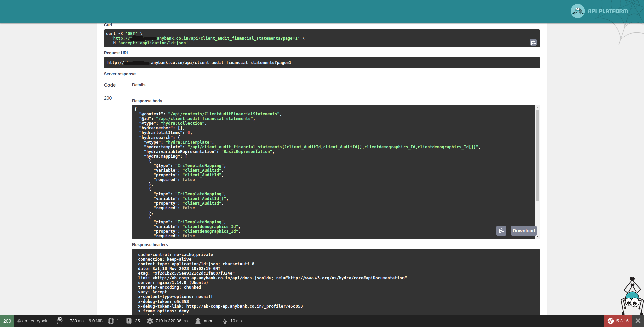Open the @api_entrypoint route link
The height and width of the screenshot is (327, 644).
tap(33, 321)
